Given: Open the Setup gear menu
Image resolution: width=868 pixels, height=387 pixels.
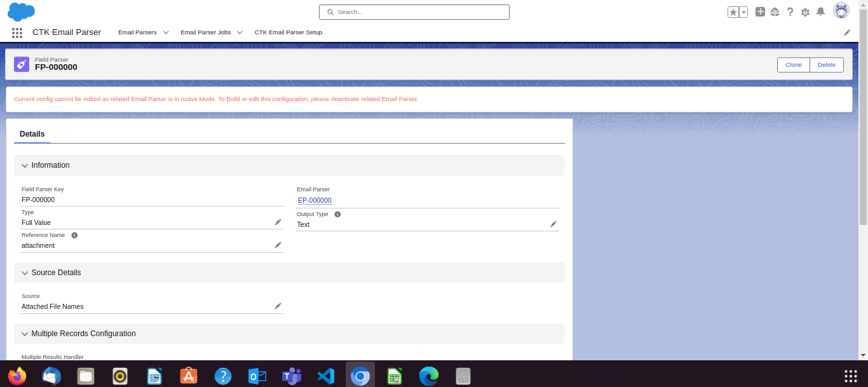Looking at the screenshot, I should (x=805, y=12).
